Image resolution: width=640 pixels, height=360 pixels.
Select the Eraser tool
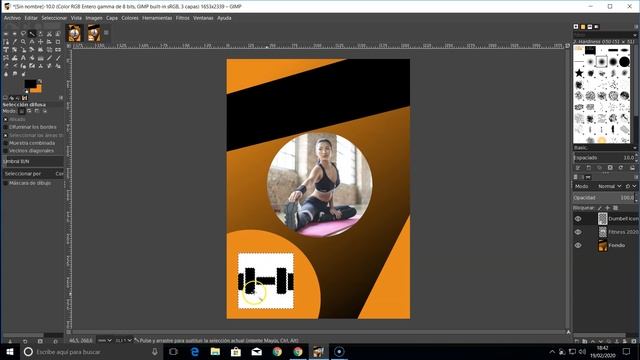click(x=6, y=66)
